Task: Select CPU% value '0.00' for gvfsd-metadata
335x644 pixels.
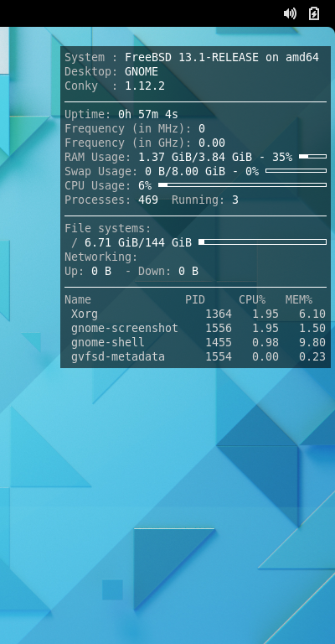Action: click(265, 357)
